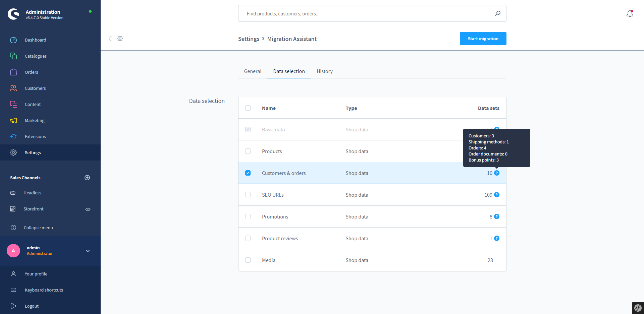Open Customers people icon in sidebar
The height and width of the screenshot is (314, 644).
pos(13,88)
